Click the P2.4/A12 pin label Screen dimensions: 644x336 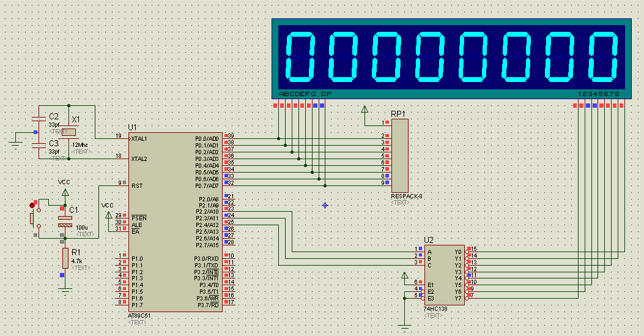(207, 225)
